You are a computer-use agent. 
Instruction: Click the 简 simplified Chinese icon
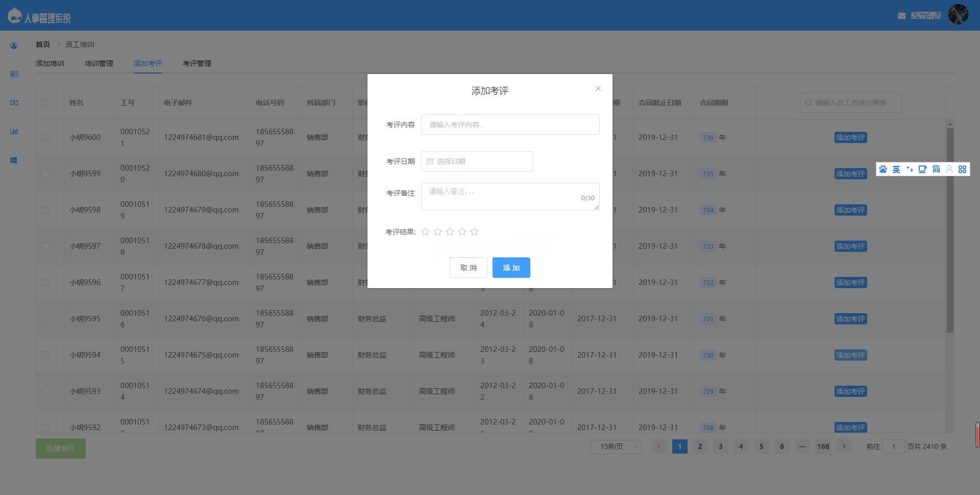[936, 169]
